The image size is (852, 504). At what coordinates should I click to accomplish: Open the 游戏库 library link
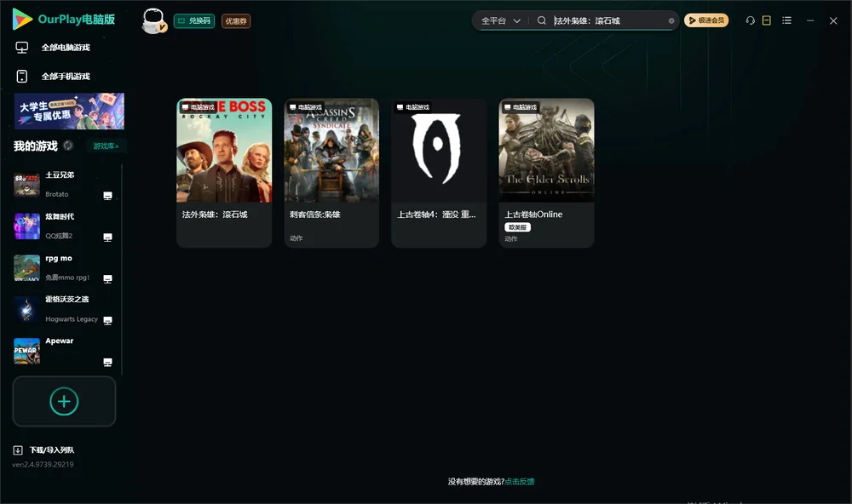[x=106, y=146]
